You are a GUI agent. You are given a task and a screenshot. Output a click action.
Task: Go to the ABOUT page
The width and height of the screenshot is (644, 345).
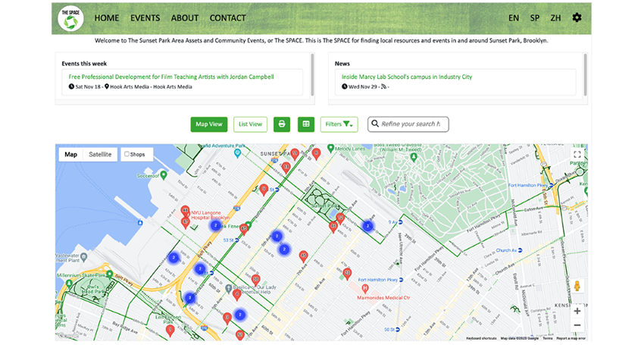pyautogui.click(x=185, y=18)
